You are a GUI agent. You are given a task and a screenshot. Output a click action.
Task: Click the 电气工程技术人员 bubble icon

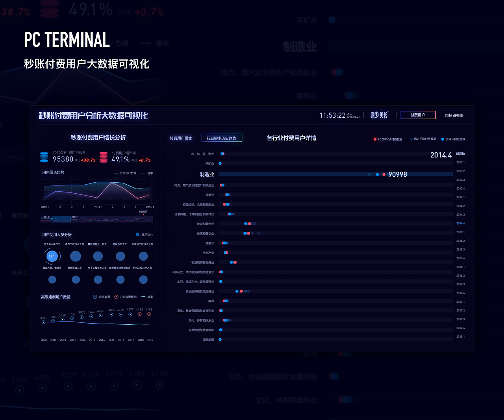coord(76,256)
